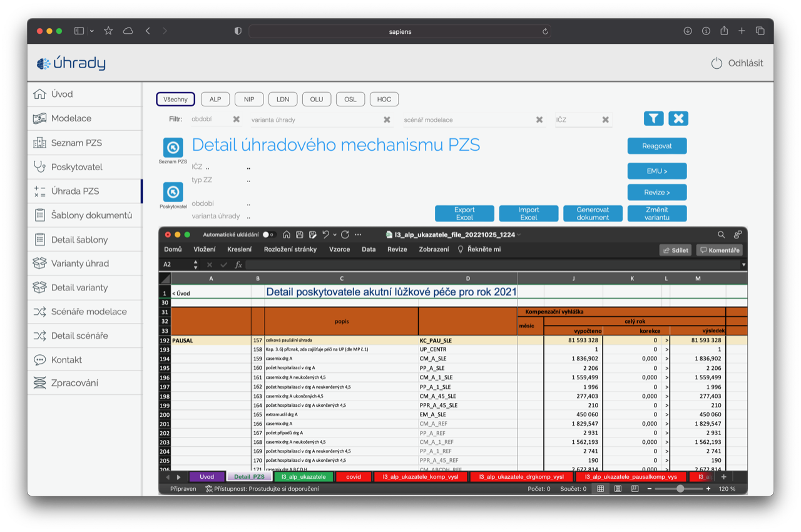Switch to the Detail_PZS sheet tab
Viewport: 801px width, 532px height.
[x=249, y=477]
